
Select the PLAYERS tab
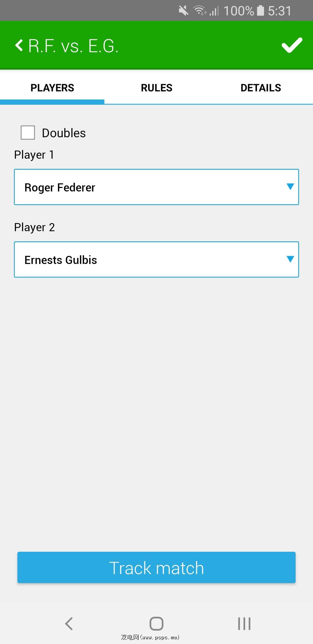(52, 88)
